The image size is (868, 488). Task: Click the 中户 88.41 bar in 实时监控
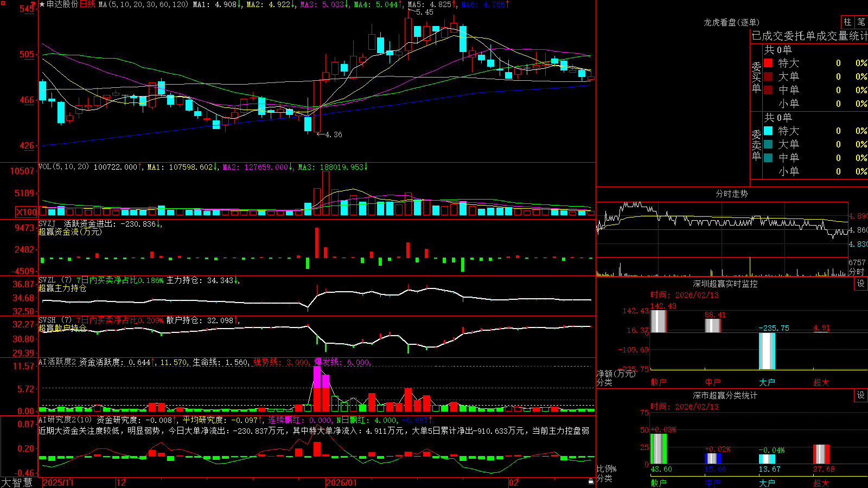pos(713,325)
